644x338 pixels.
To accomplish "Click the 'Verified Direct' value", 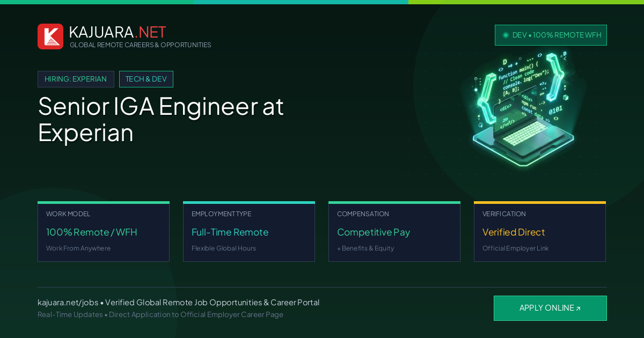I will [x=514, y=232].
